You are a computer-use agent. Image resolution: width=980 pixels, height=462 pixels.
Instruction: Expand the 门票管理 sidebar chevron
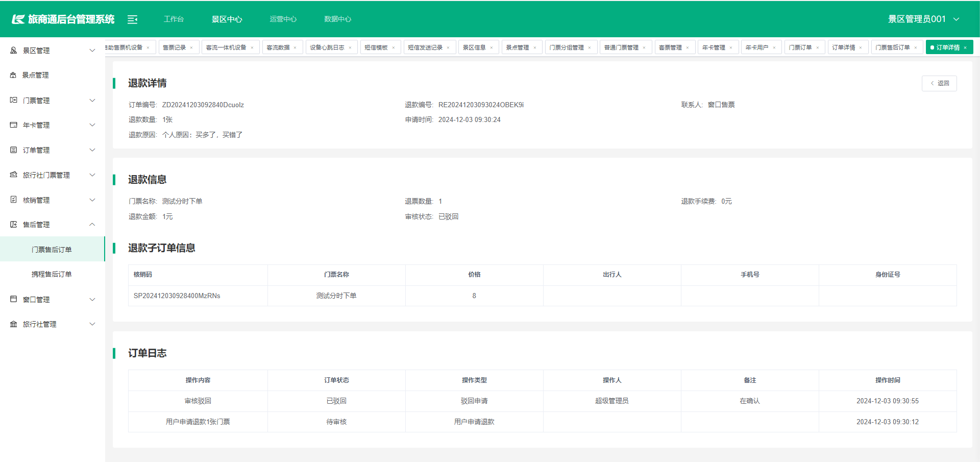coord(92,100)
